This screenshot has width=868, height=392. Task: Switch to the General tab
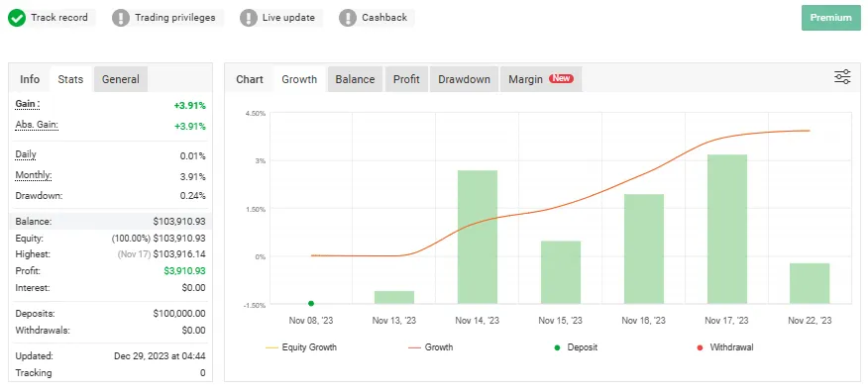(121, 79)
